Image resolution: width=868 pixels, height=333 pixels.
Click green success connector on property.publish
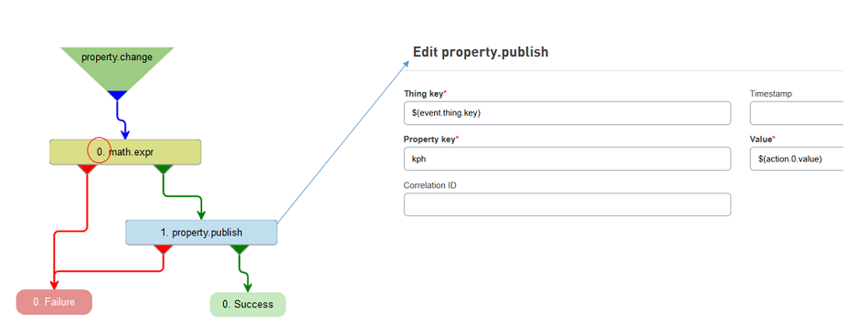click(x=239, y=250)
